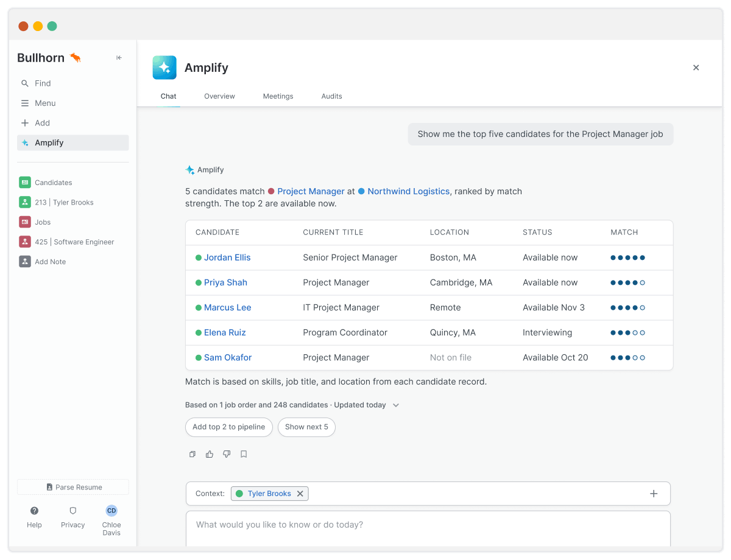Click Boston, MA location cell

pos(453,257)
